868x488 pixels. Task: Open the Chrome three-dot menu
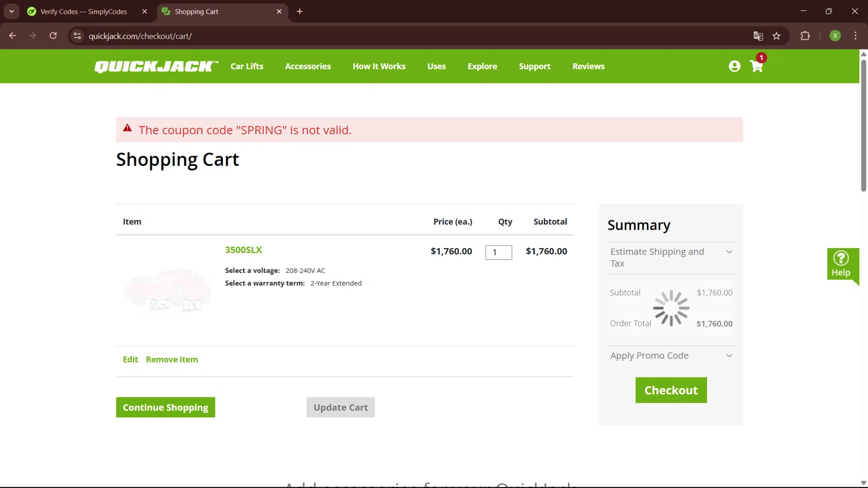click(855, 36)
